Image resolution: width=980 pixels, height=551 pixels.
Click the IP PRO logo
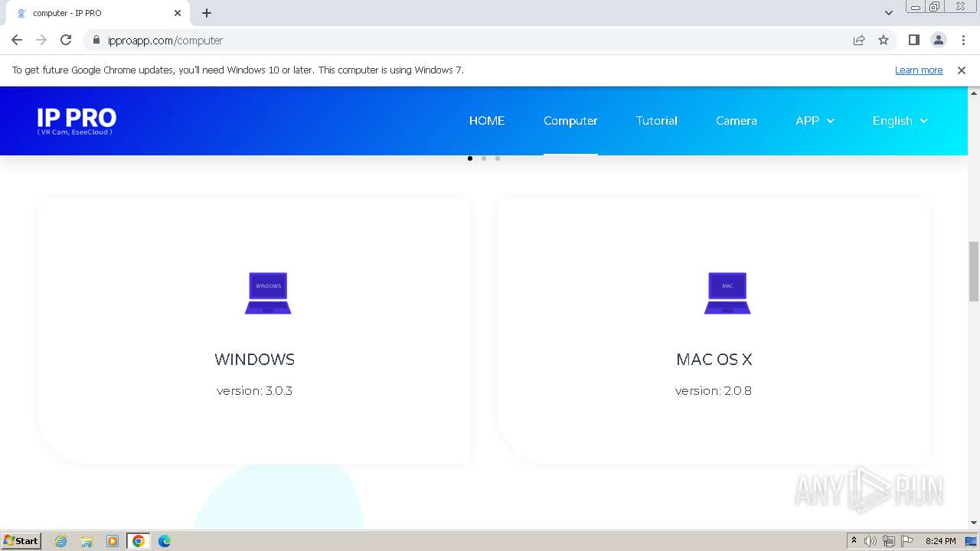(x=77, y=121)
